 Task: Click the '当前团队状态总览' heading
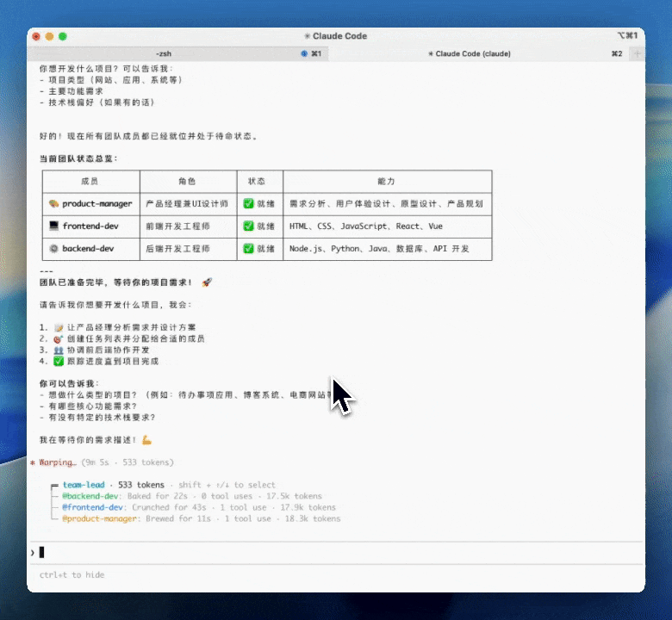click(x=78, y=158)
